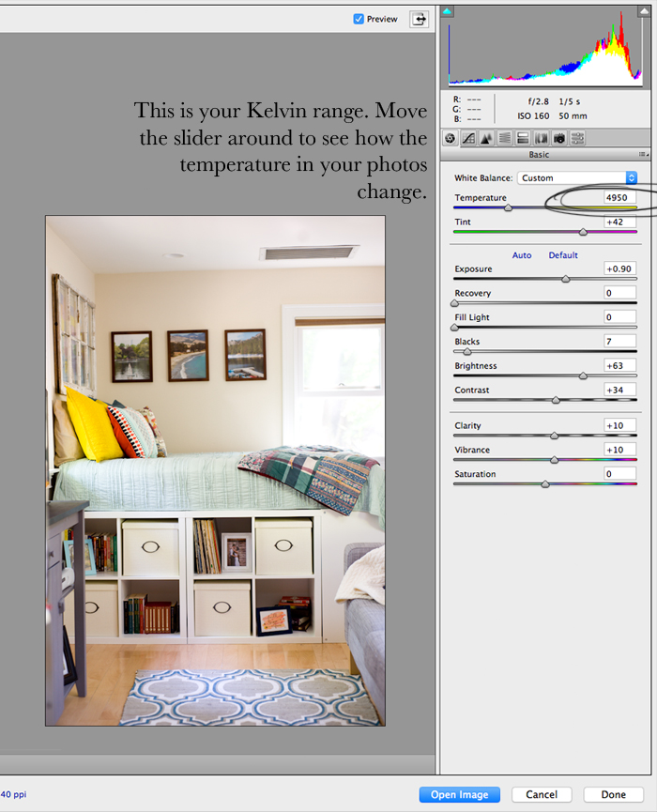Click the '50 mm' focal length text
The width and height of the screenshot is (657, 812).
[573, 116]
